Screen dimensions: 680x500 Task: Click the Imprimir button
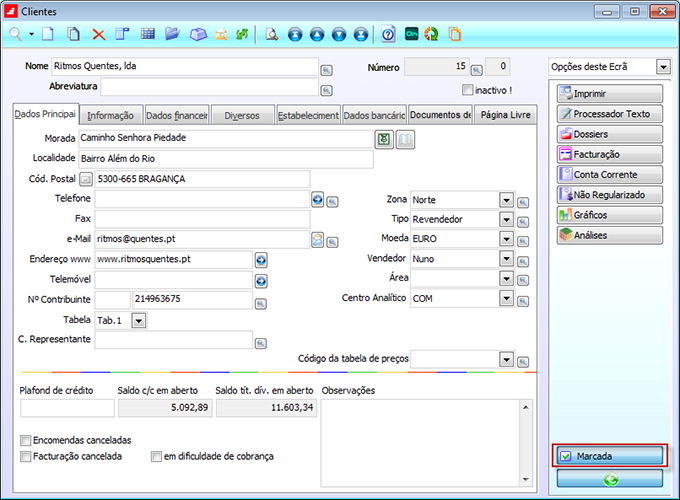point(610,94)
